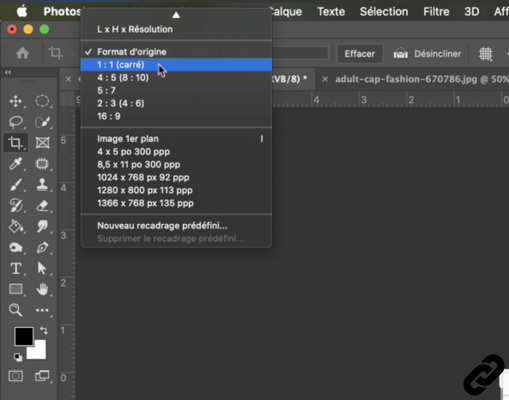This screenshot has height=400, width=509.
Task: Select the Smudge tool
Action: pos(42,226)
